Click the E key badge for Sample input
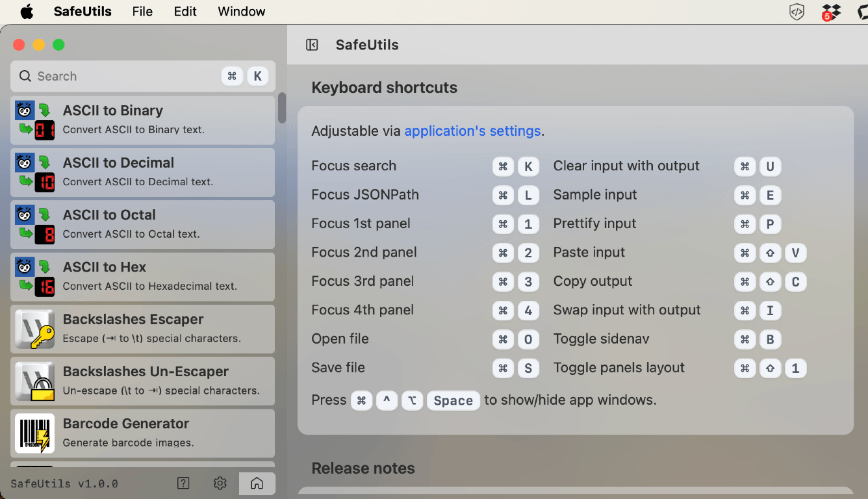 click(770, 196)
